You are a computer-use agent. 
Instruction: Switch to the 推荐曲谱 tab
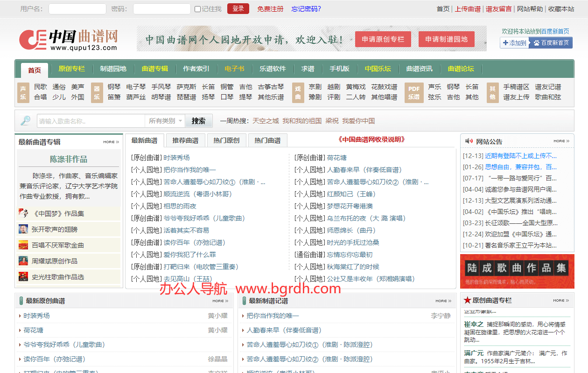pos(185,140)
